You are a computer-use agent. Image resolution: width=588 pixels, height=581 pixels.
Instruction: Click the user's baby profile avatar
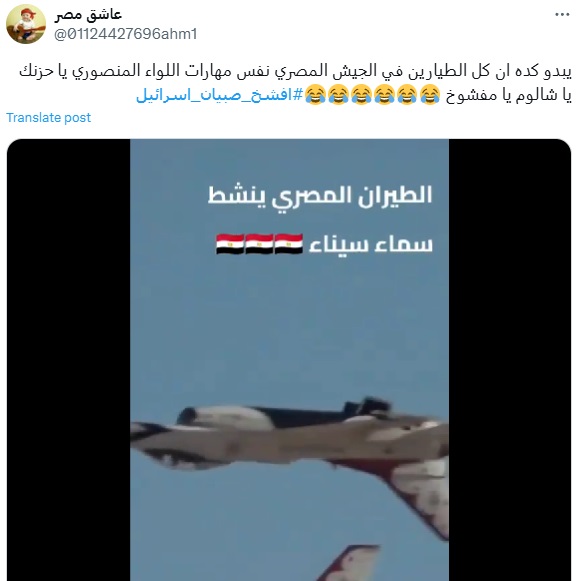pos(26,24)
